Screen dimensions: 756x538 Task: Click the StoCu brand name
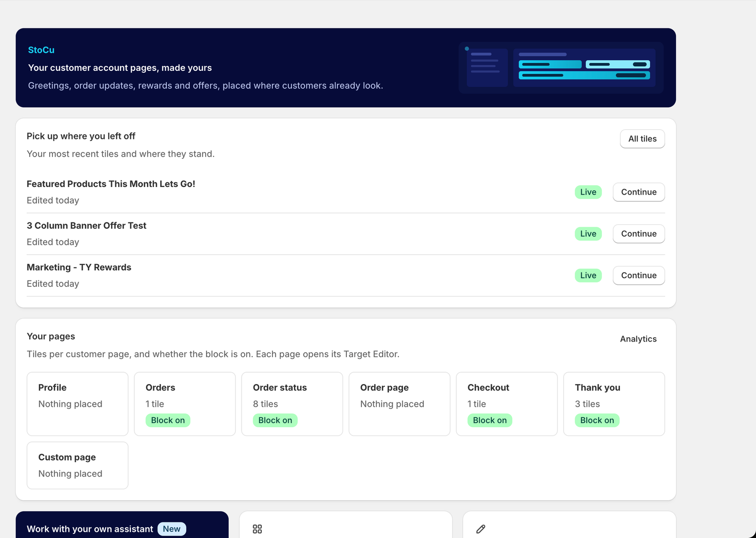pos(41,50)
